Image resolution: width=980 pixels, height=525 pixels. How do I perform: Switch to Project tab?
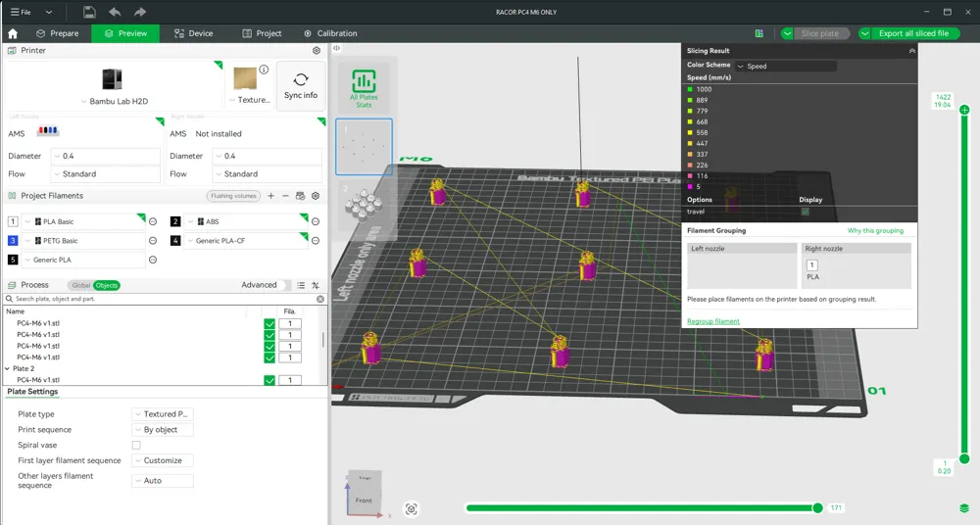pos(262,33)
